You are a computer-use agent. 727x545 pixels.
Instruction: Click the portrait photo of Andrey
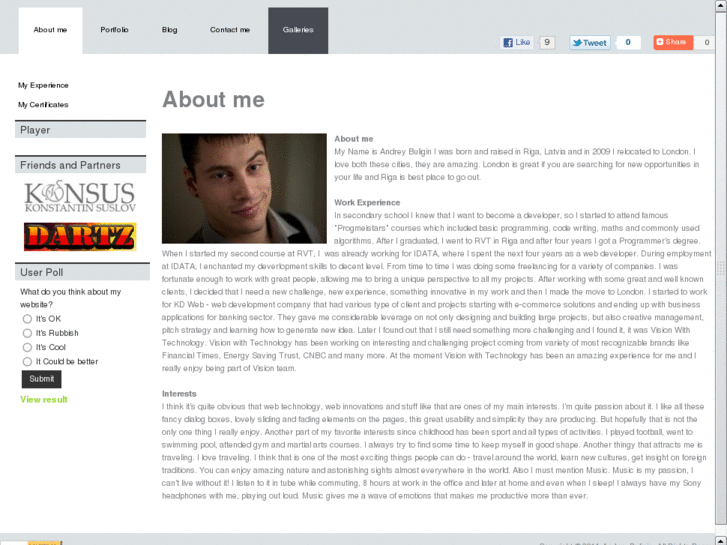(244, 188)
